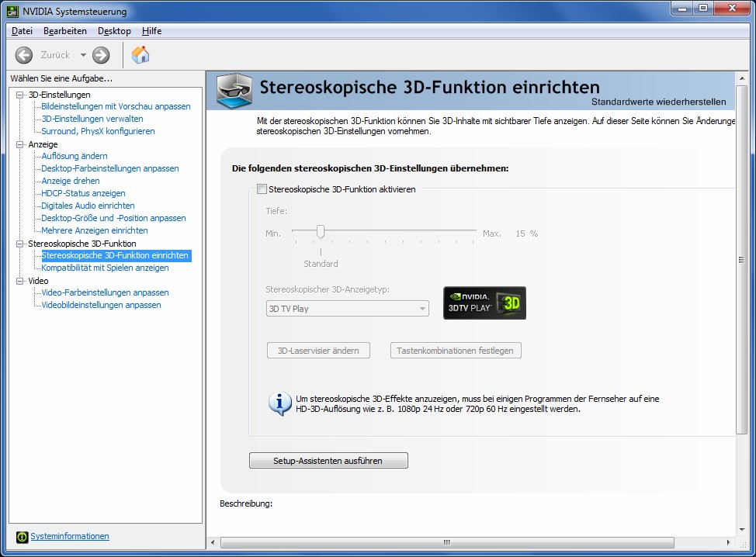Click the scroll right arrow
Viewport: 756px width, 557px height.
click(729, 542)
